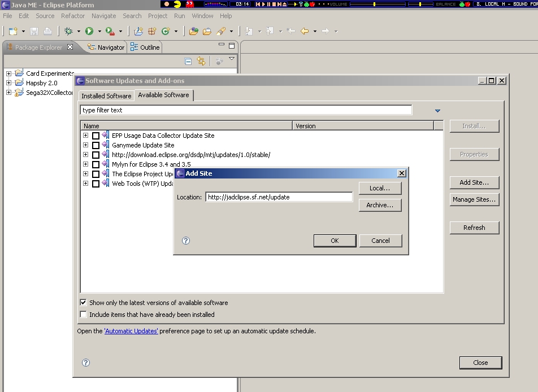Click the media player volume slider

click(x=378, y=4)
